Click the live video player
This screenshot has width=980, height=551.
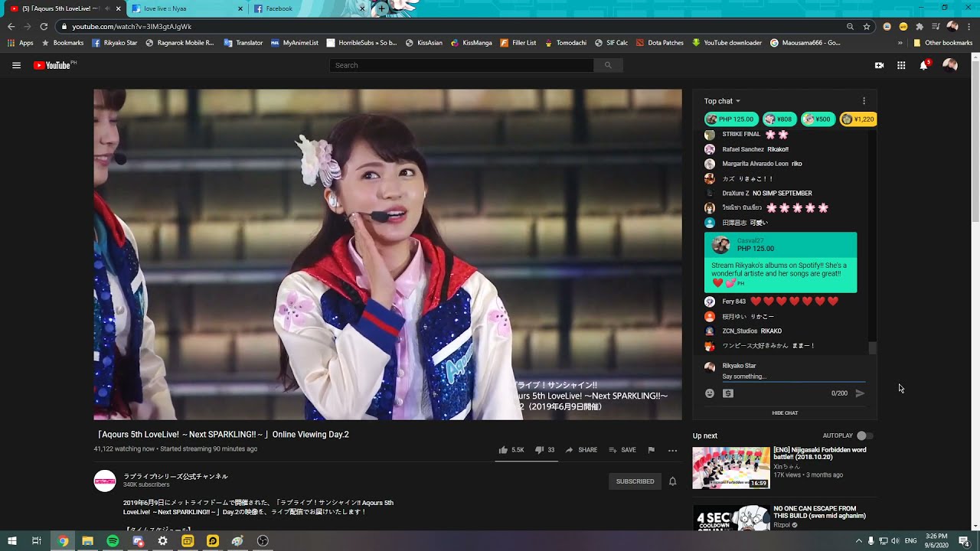pyautogui.click(x=387, y=254)
